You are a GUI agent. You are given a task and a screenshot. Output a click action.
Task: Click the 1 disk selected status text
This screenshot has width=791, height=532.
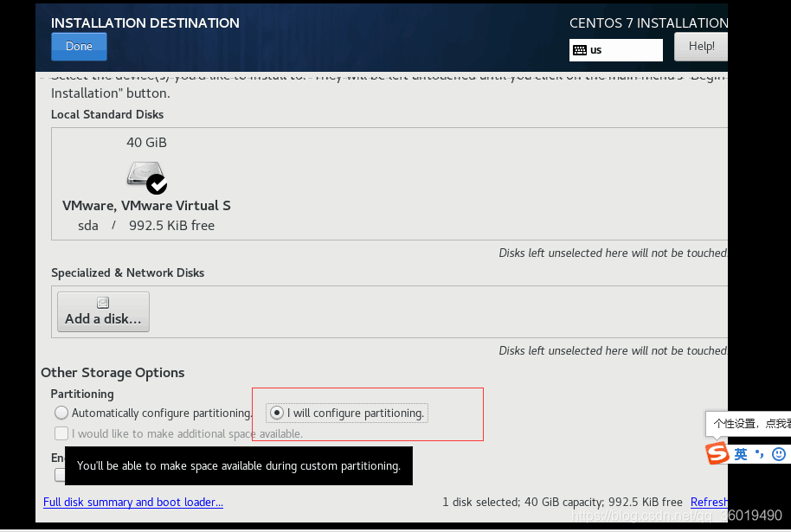(562, 503)
